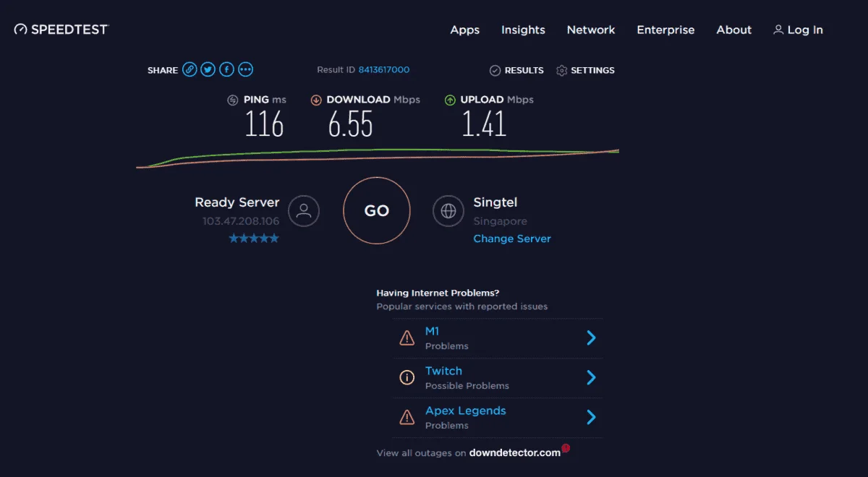Click the Singapore location text
The width and height of the screenshot is (868, 477).
(x=500, y=221)
